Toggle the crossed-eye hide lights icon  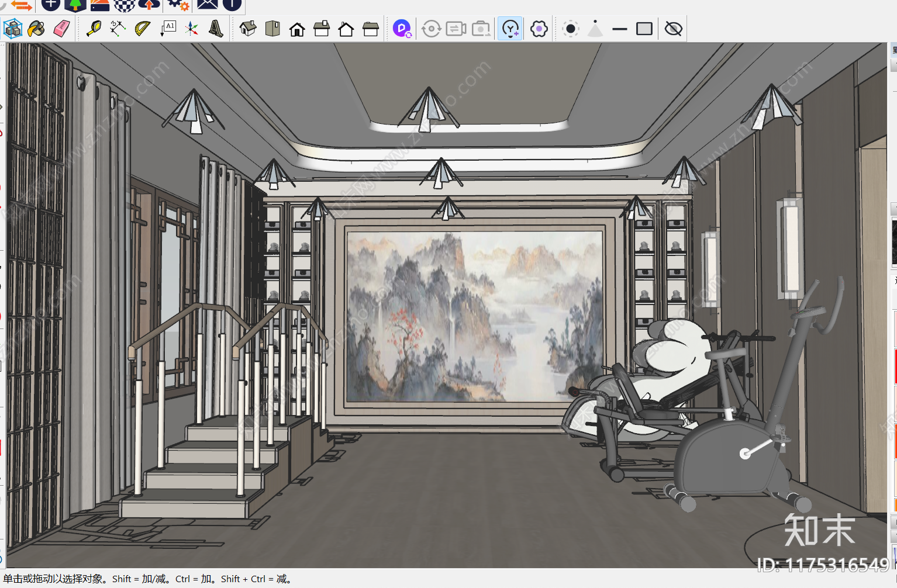[674, 29]
